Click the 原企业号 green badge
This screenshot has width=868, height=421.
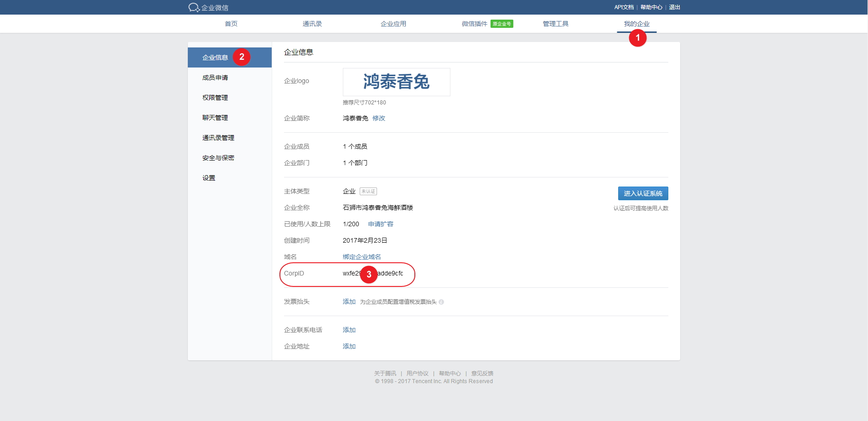click(x=501, y=24)
